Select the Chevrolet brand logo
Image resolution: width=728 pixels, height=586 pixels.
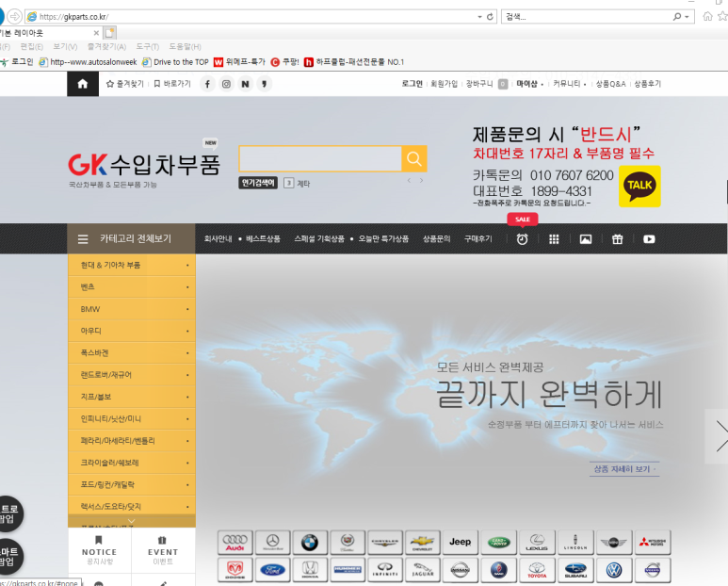tap(423, 543)
